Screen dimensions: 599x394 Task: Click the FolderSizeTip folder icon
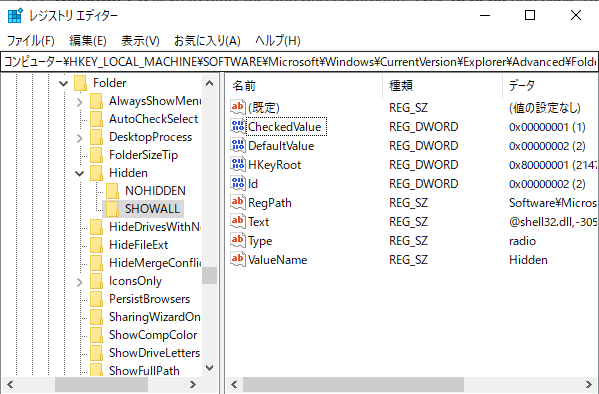[x=96, y=155]
